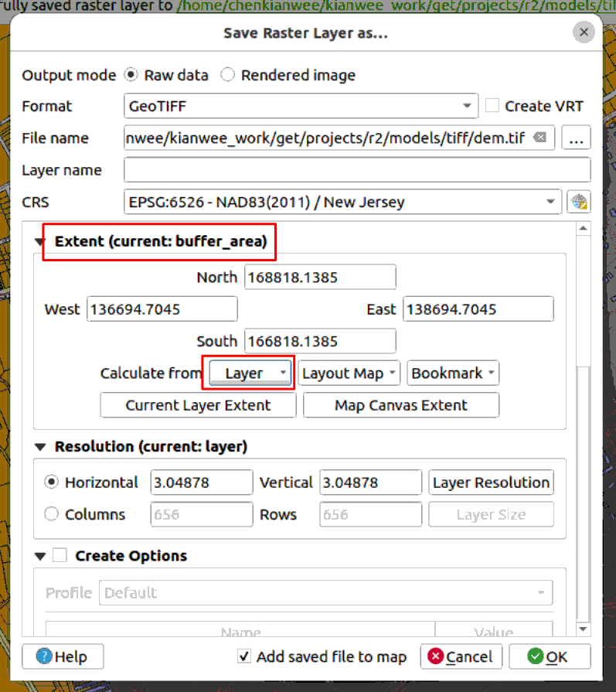Image resolution: width=616 pixels, height=692 pixels.
Task: Click OK to save raster
Action: click(x=549, y=656)
